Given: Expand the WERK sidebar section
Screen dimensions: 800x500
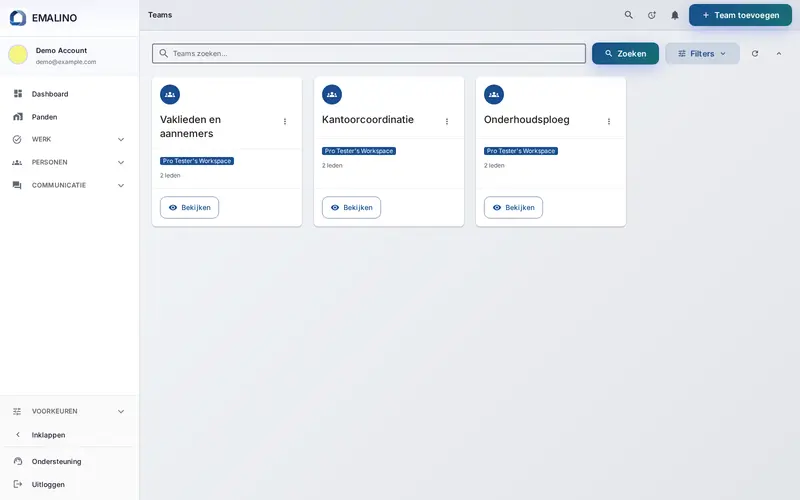Looking at the screenshot, I should click(69, 139).
